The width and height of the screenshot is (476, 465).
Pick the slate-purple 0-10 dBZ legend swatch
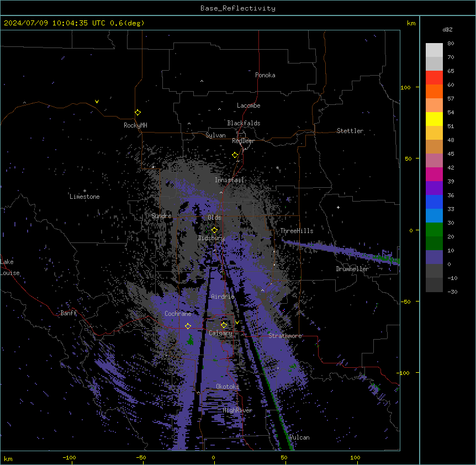pyautogui.click(x=434, y=257)
